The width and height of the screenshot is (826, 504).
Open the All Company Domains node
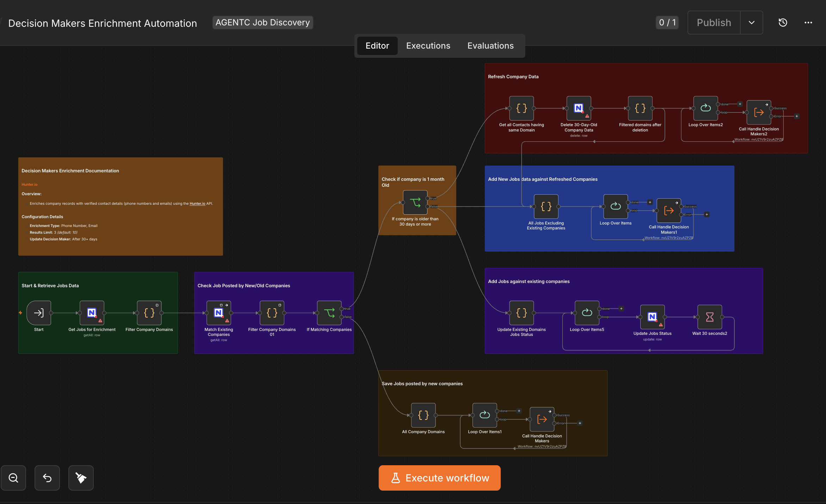pyautogui.click(x=423, y=415)
